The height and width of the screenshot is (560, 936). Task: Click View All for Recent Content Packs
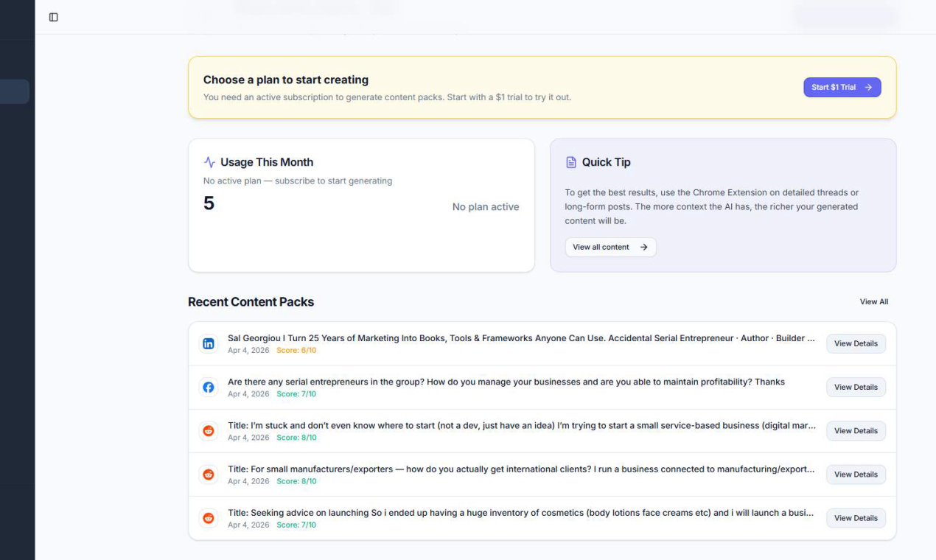pos(873,301)
